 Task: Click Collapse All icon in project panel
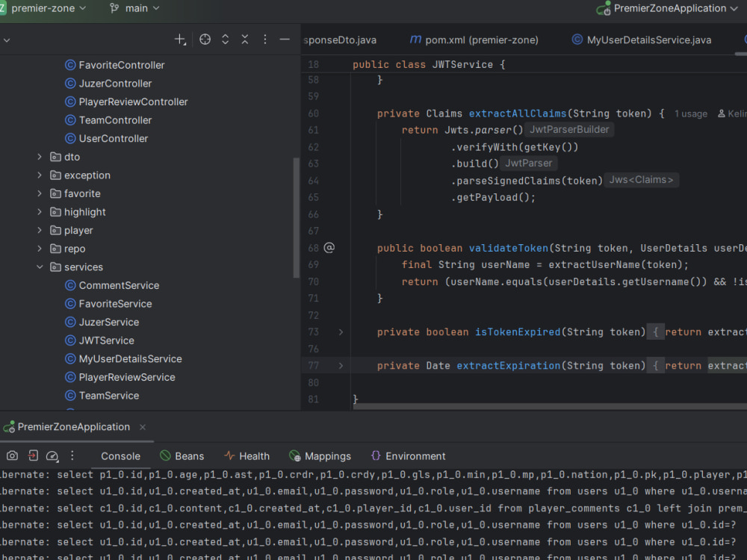pos(245,40)
